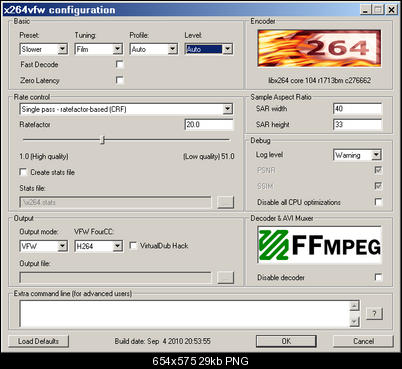This screenshot has width=402, height=369.
Task: Open the Preset dropdown showing Slower
Action: (x=44, y=49)
